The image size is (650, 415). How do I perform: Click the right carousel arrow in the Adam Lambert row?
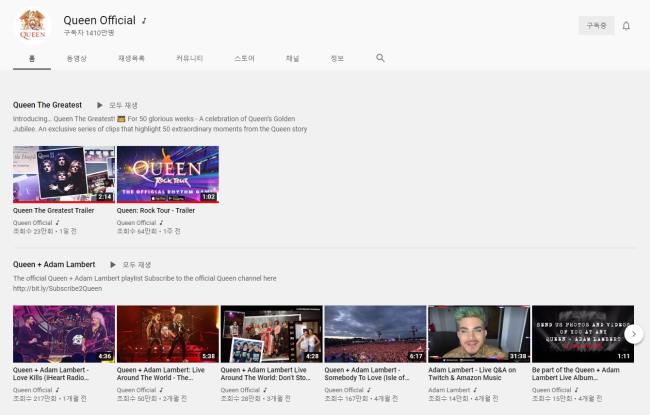[x=633, y=334]
